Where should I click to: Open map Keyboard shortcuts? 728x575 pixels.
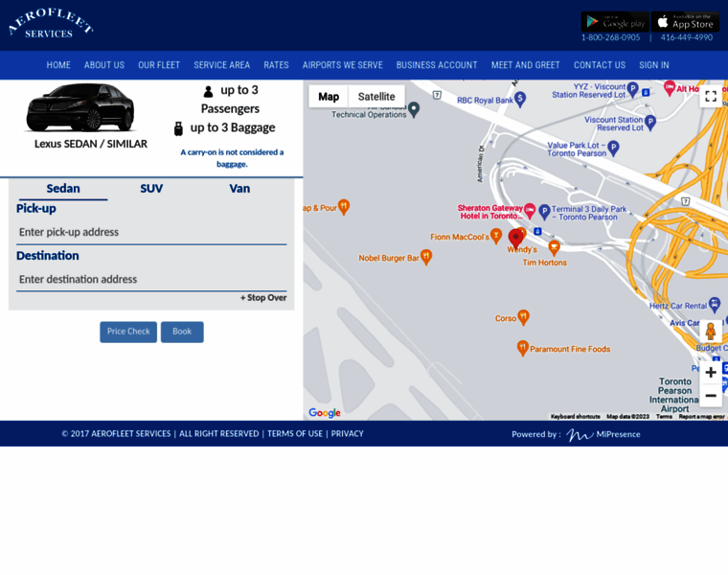click(576, 417)
